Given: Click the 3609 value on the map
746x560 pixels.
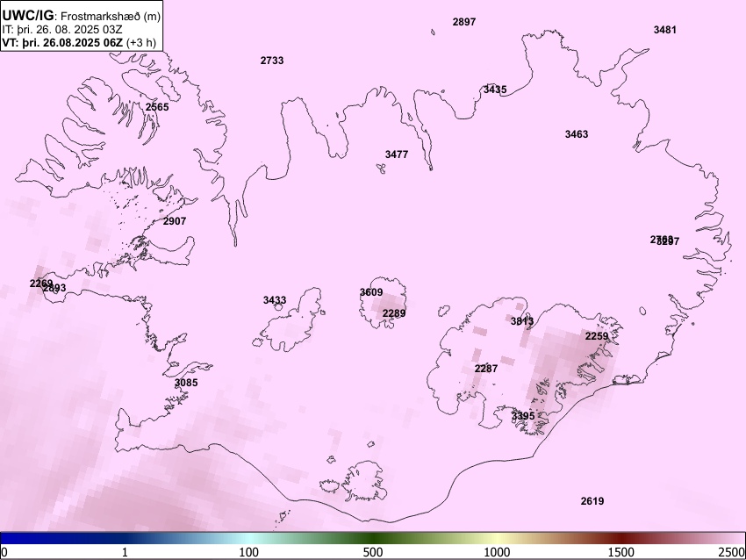Looking at the screenshot, I should [x=371, y=292].
